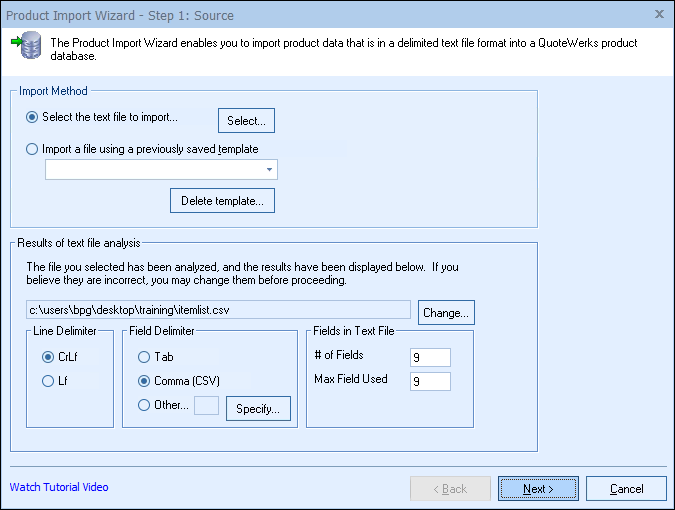Set line delimiter to Lf
675x510 pixels.
click(48, 381)
